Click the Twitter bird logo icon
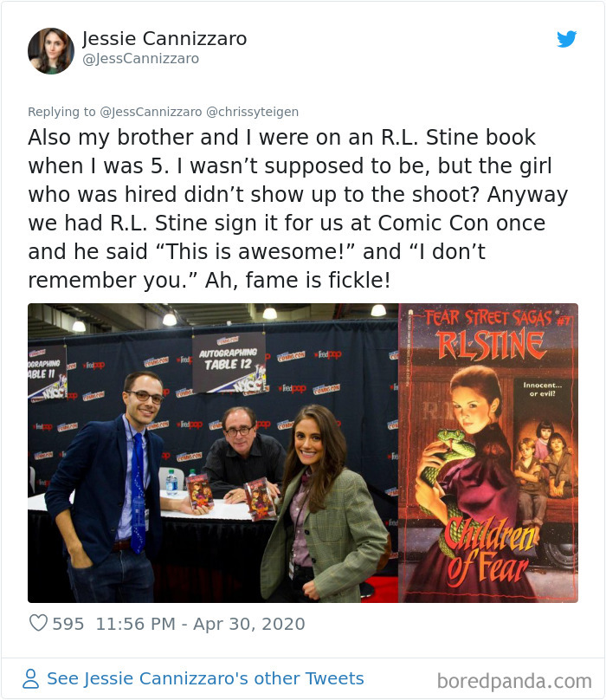Screen dimensions: 606x700 pyautogui.click(x=567, y=39)
